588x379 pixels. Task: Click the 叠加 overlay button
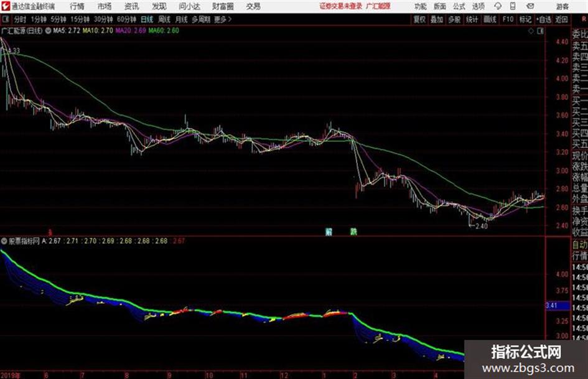coord(437,19)
